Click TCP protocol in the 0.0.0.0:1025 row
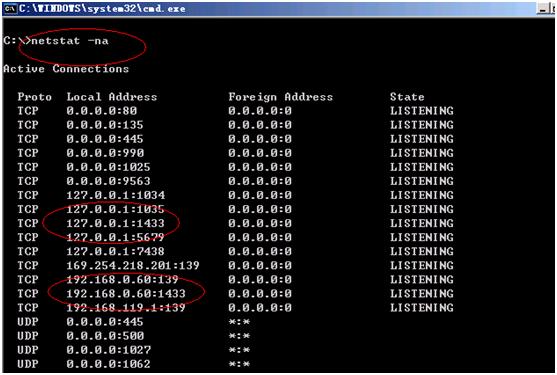Viewport: 557px width, 375px height. point(28,167)
